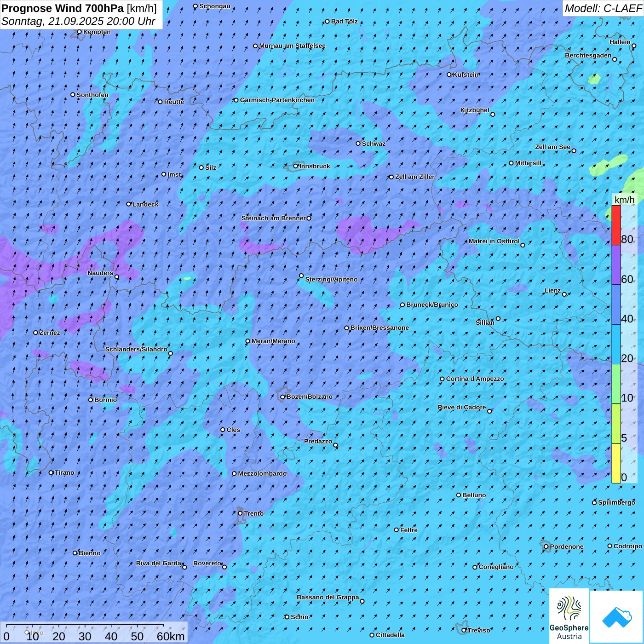This screenshot has width=644, height=644.
Task: Click the Bruneck/Brunico label
Action: [432, 305]
